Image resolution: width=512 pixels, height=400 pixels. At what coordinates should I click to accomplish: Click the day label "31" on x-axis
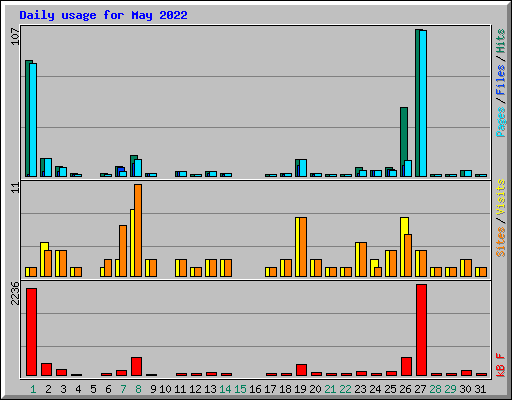pos(480,389)
